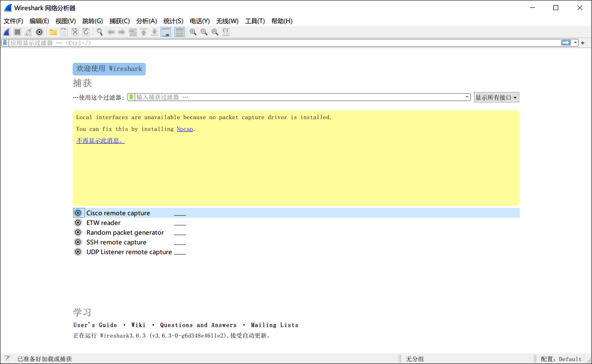Open 电话(Y) menu
Image resolution: width=592 pixels, height=364 pixels.
(200, 21)
